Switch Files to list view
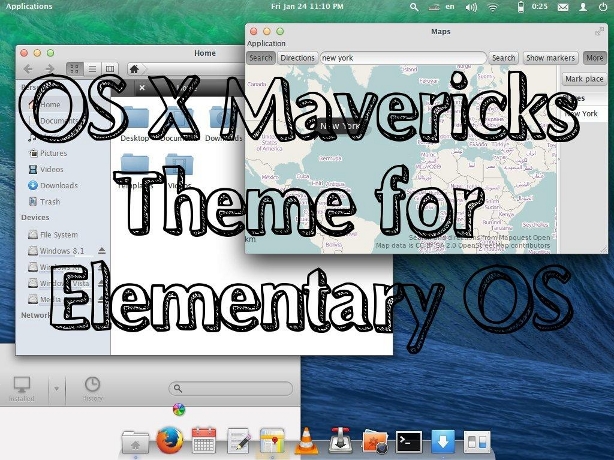This screenshot has width=614, height=460. (92, 69)
